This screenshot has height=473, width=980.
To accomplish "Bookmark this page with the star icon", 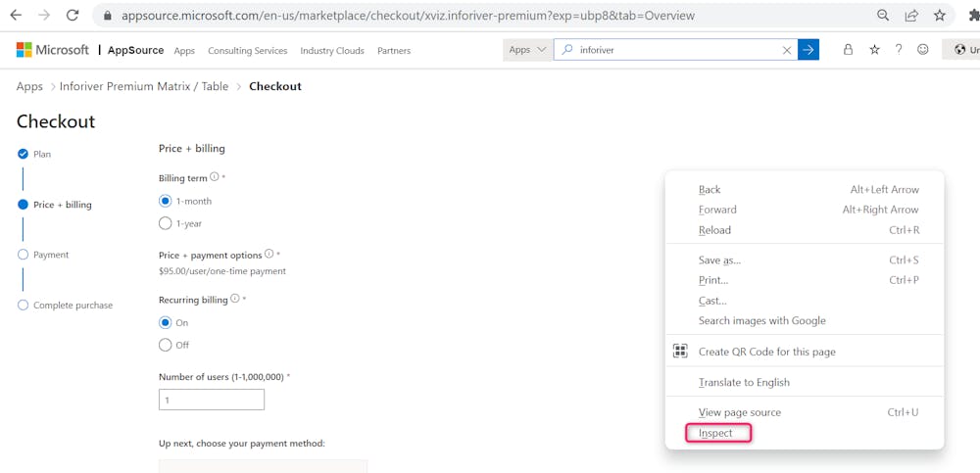I will [x=940, y=16].
